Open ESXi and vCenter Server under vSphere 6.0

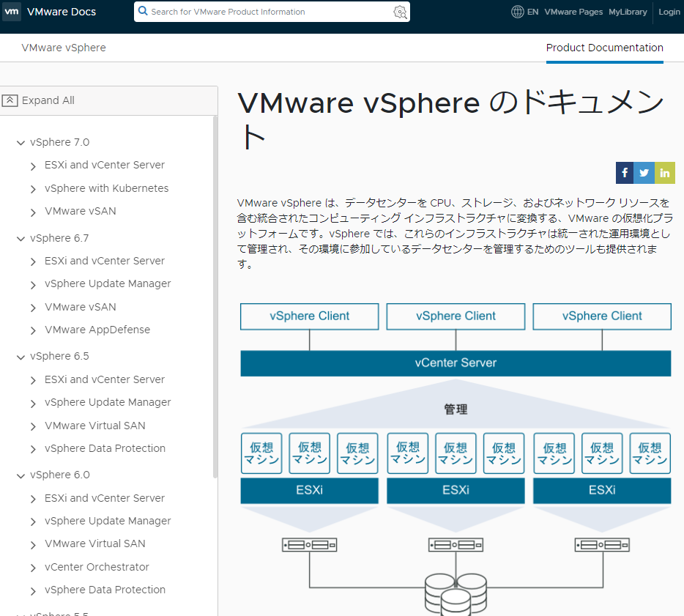click(105, 498)
